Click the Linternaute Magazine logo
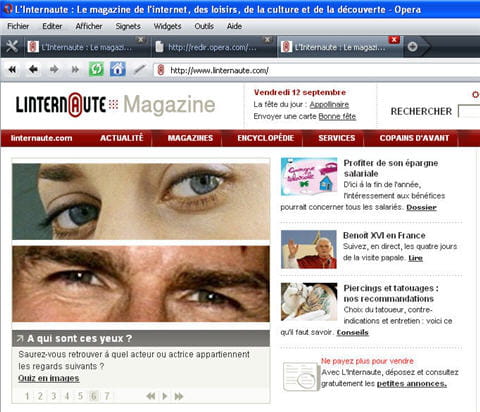The width and height of the screenshot is (480, 412). (x=115, y=105)
